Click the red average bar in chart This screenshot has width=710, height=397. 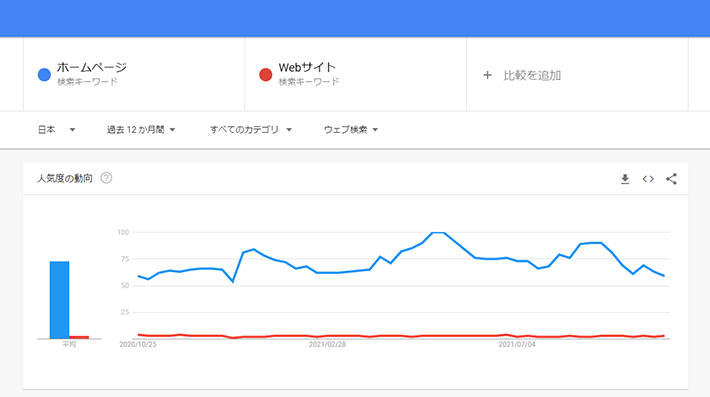(x=79, y=337)
